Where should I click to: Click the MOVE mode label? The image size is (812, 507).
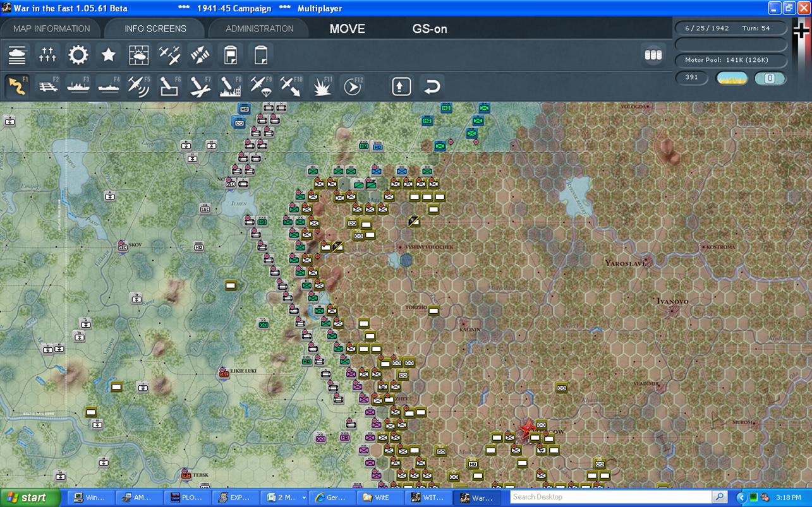pyautogui.click(x=347, y=28)
